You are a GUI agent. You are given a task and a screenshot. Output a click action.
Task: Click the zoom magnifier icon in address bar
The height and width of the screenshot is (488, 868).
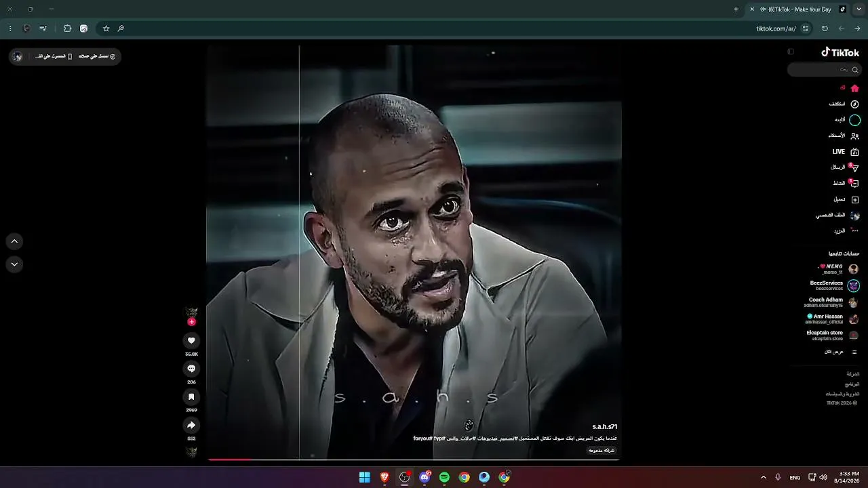(x=121, y=28)
